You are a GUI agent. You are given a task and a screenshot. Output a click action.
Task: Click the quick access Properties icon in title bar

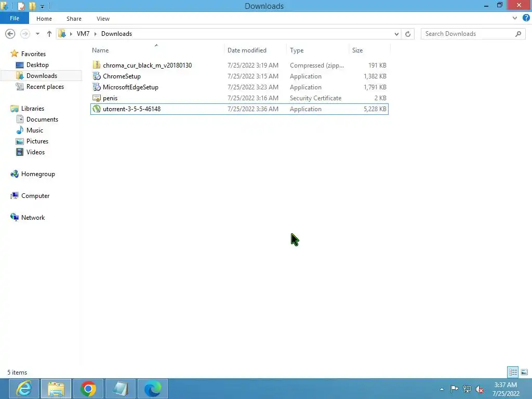[21, 6]
